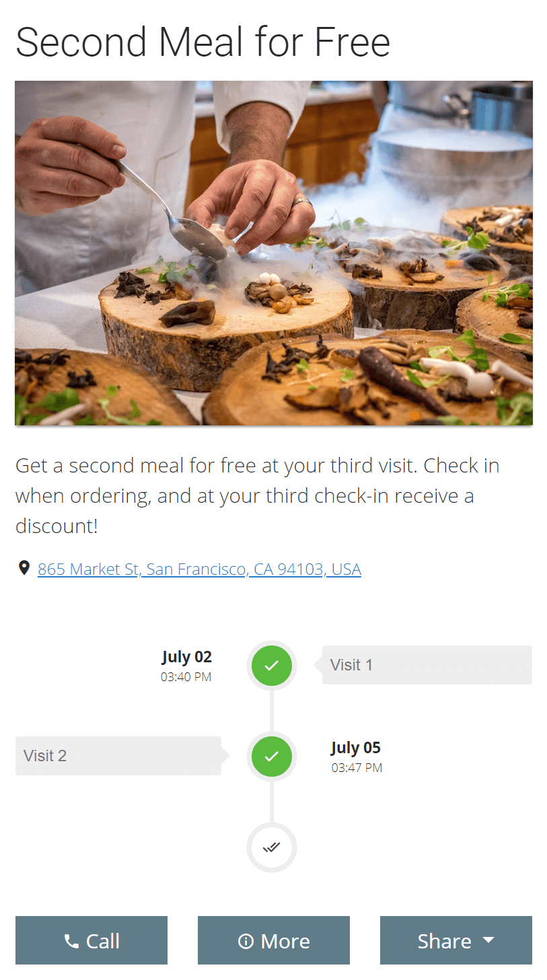Click the July 05 date marker
The width and height of the screenshot is (547, 980).
355,748
